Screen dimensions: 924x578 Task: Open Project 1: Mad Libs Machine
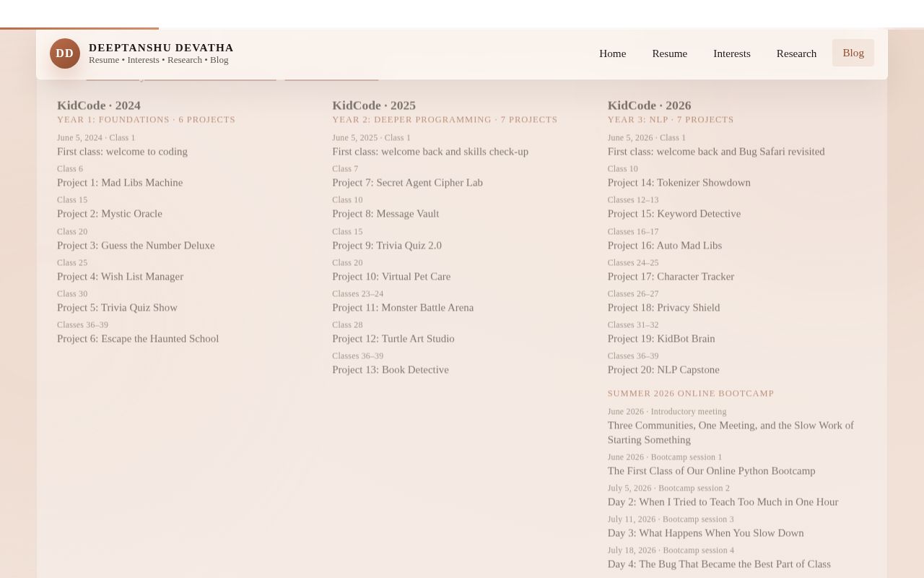point(120,183)
